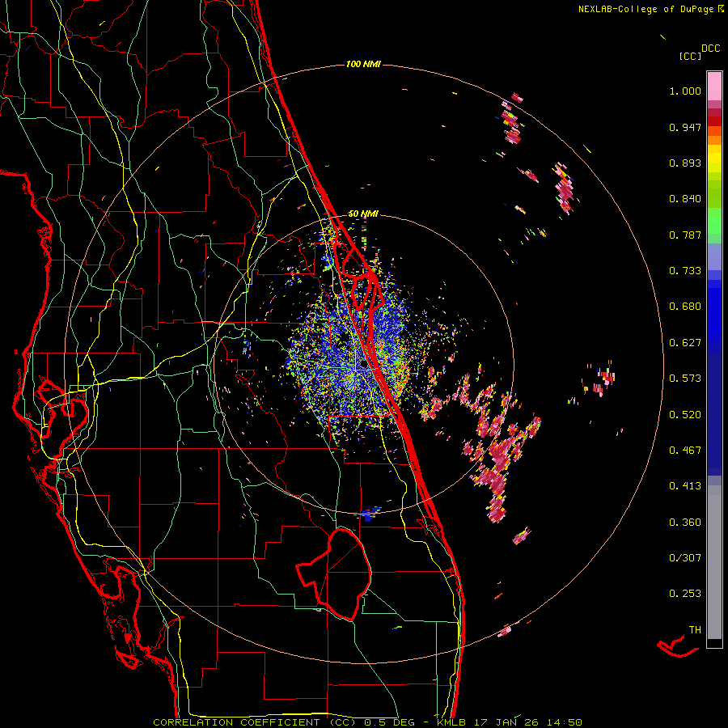Click the radar site marker at map center
Screen dimensions: 728x728
(363, 365)
